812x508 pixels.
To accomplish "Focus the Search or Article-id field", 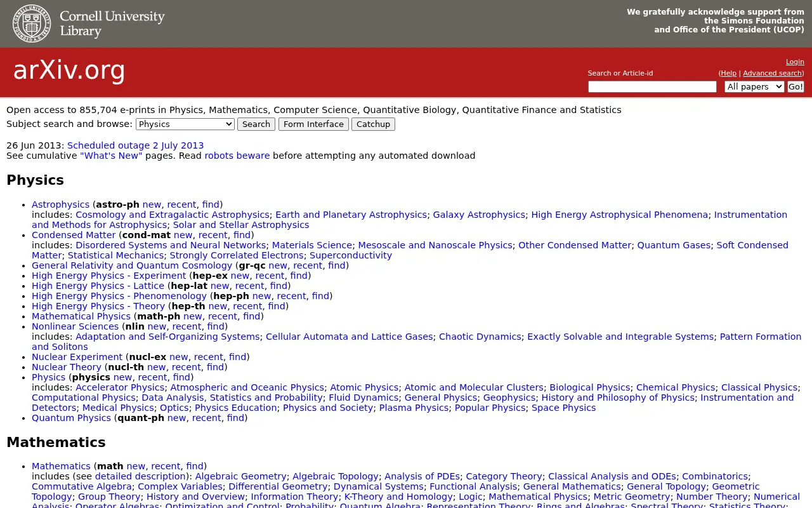I will pyautogui.click(x=652, y=86).
